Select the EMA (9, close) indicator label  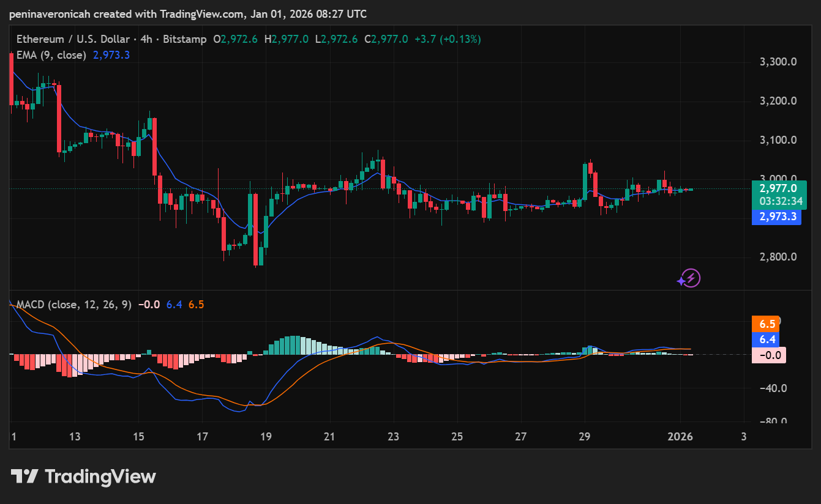(x=52, y=55)
